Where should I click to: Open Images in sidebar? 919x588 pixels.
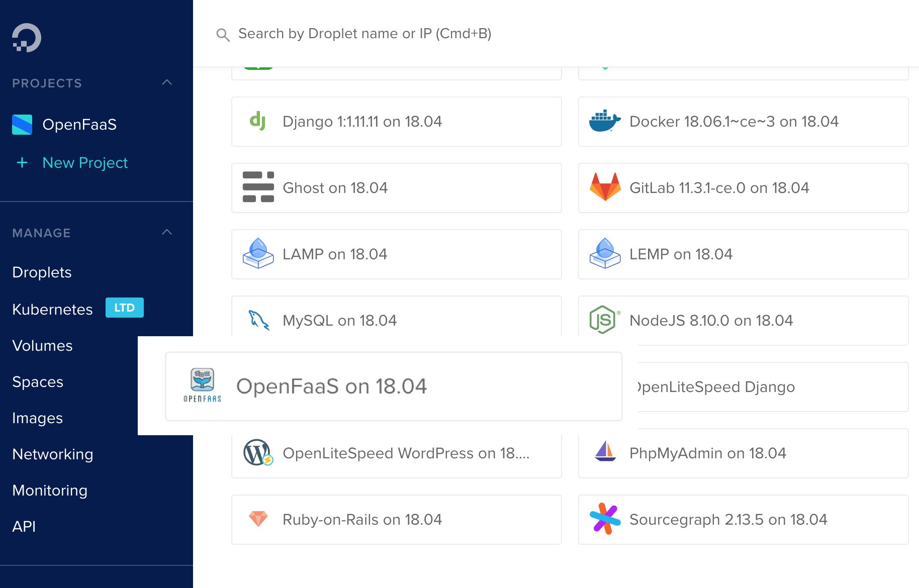point(37,418)
